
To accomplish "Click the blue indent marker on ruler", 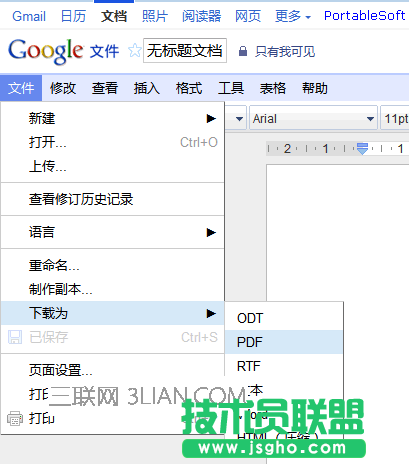I will pos(362,148).
